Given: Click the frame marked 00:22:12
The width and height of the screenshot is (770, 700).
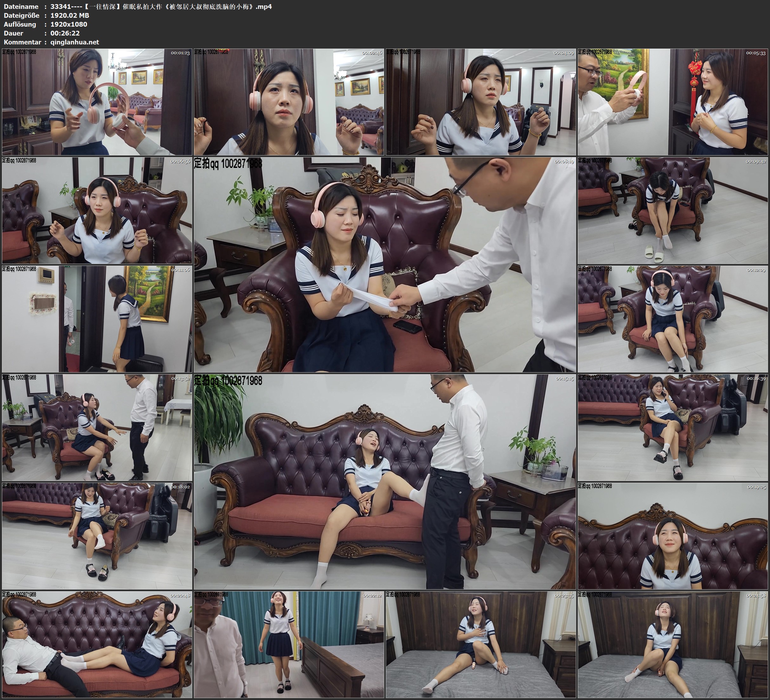Looking at the screenshot, I should pyautogui.click(x=289, y=644).
